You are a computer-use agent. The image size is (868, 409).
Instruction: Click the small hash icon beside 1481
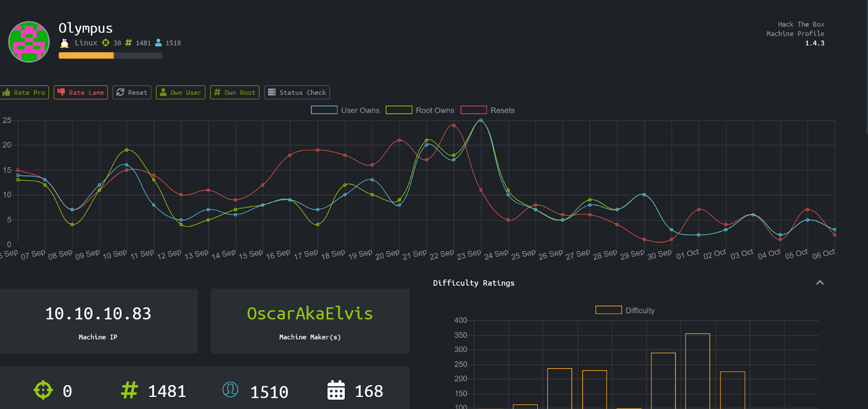tap(129, 43)
